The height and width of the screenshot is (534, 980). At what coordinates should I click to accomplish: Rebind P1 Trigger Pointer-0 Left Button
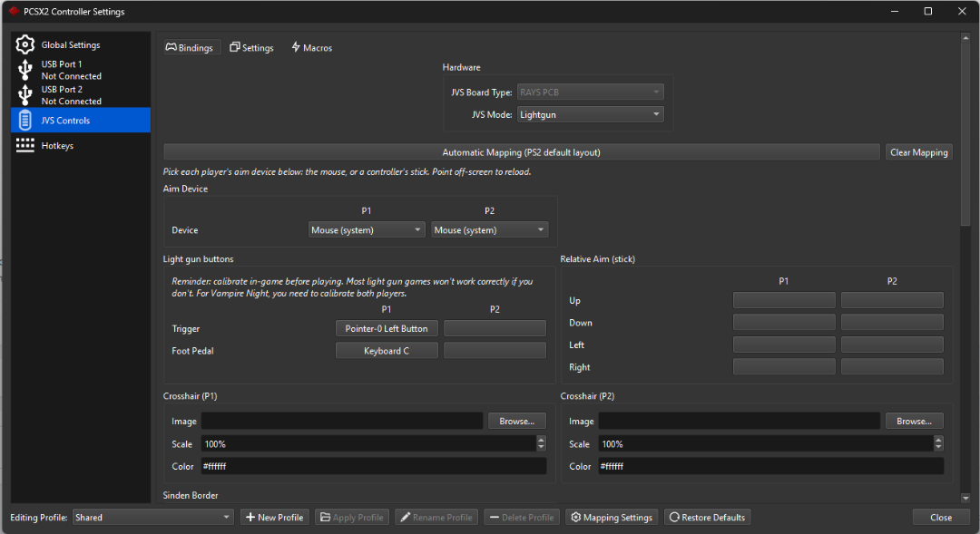[387, 328]
